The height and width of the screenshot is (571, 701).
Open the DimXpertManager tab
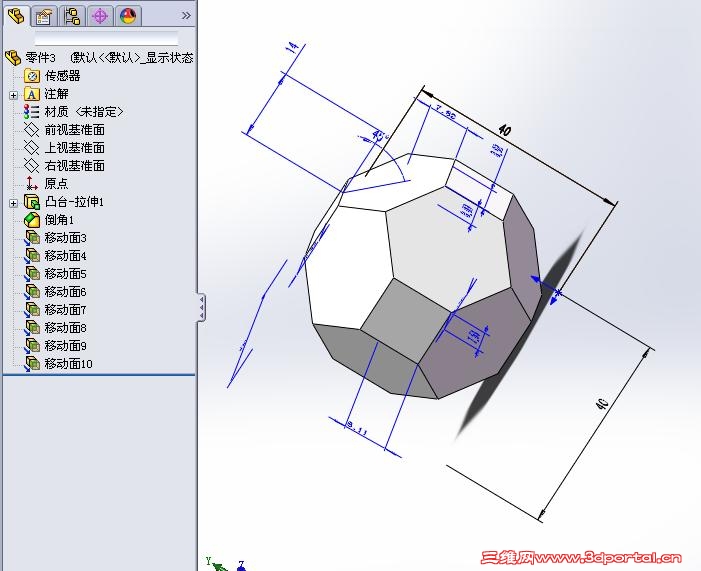[100, 17]
